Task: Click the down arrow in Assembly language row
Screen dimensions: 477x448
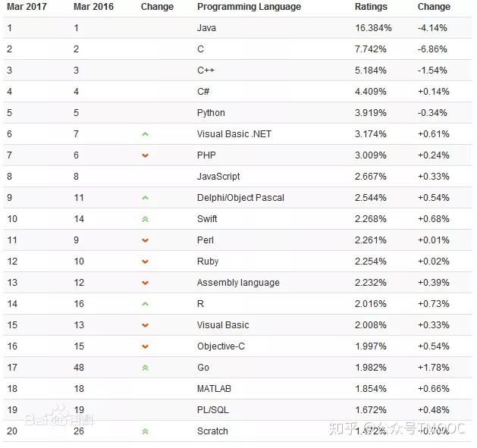Action: 145,283
